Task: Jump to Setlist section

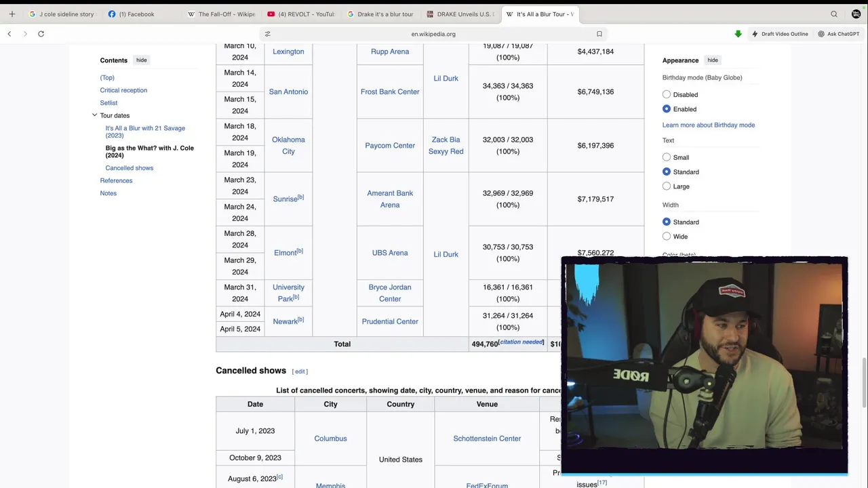Action: 108,103
